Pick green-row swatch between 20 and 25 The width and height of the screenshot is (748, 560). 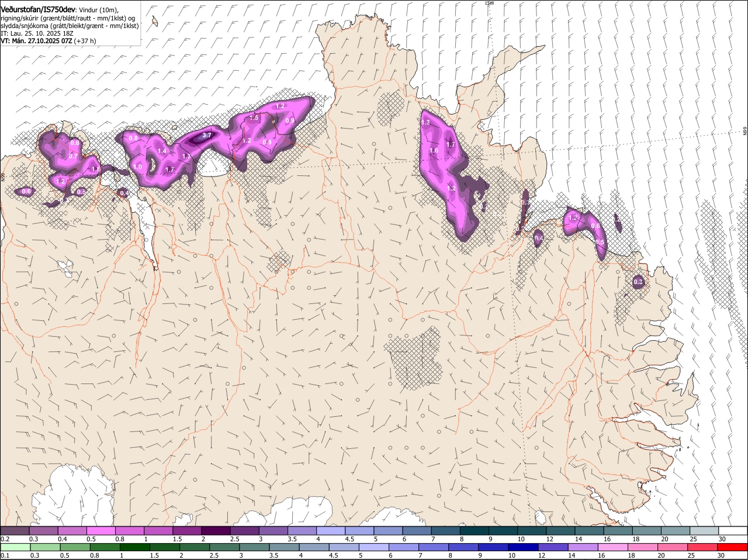673,547
